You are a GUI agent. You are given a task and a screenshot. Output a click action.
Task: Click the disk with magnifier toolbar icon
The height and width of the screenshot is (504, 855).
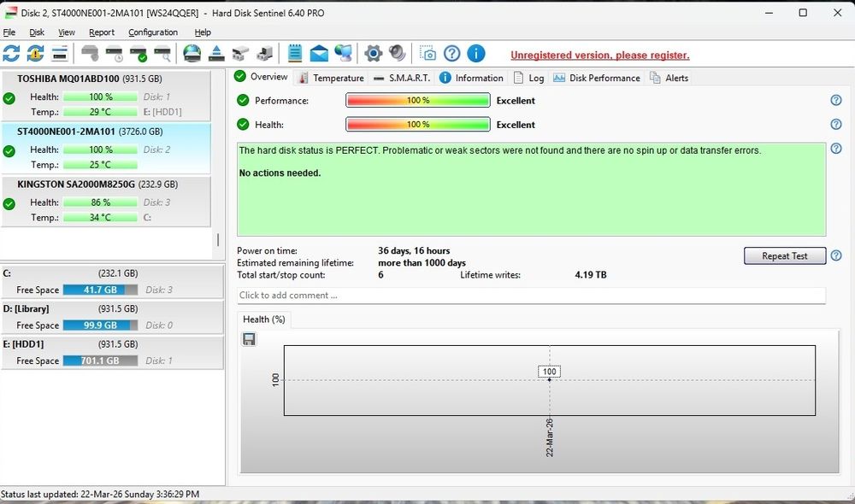162,54
